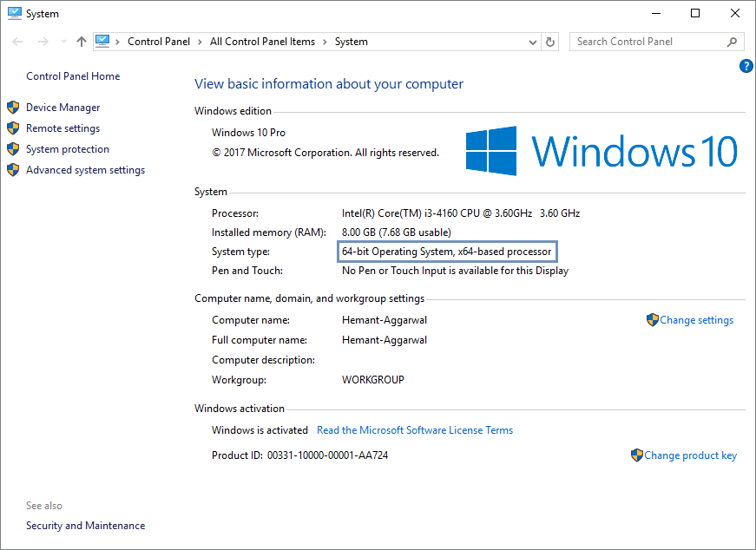Click the Forward navigation arrow
This screenshot has width=756, height=550.
click(x=43, y=42)
